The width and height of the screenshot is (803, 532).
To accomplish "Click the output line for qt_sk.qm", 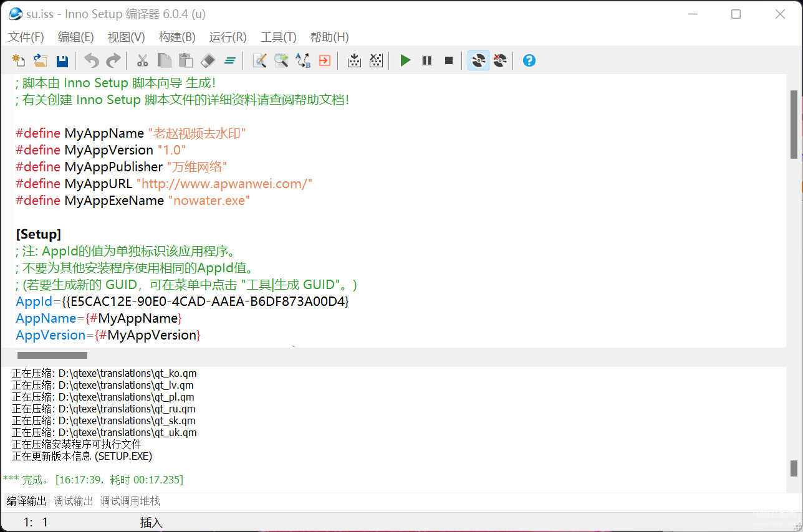I will click(x=103, y=421).
